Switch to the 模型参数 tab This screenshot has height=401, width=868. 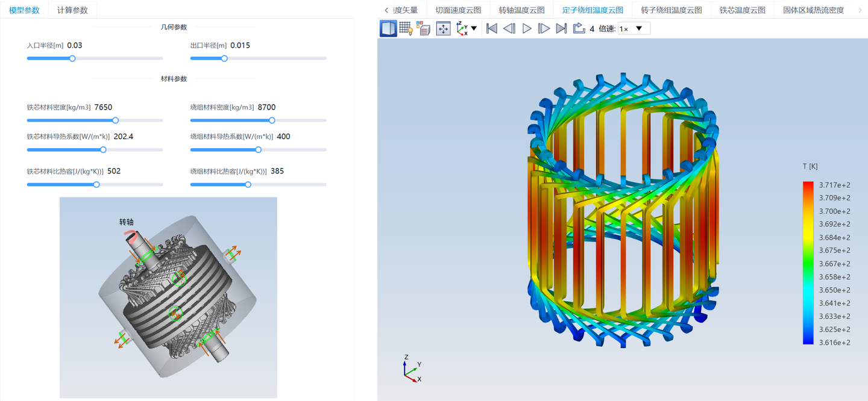click(x=25, y=10)
